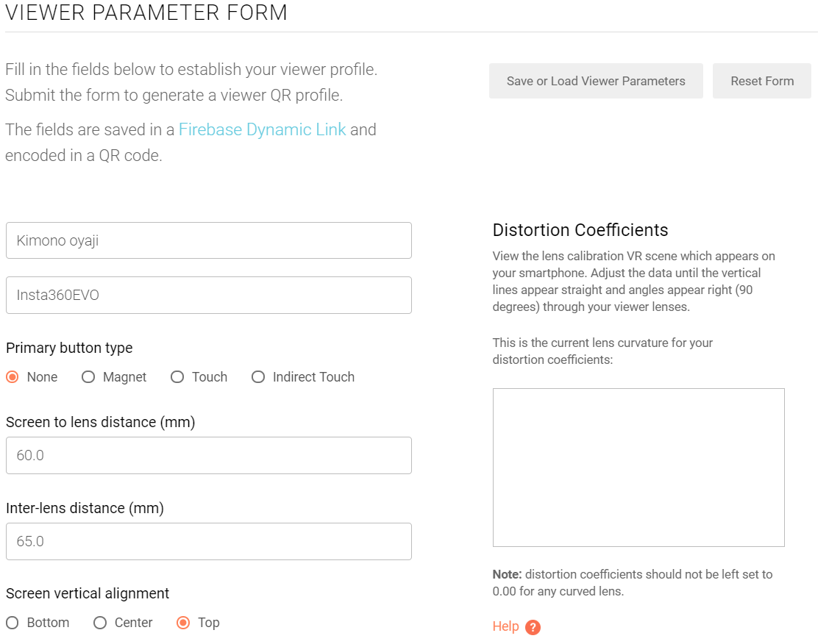Click the Primary button type label
Screen dimensions: 829x644
coord(69,348)
